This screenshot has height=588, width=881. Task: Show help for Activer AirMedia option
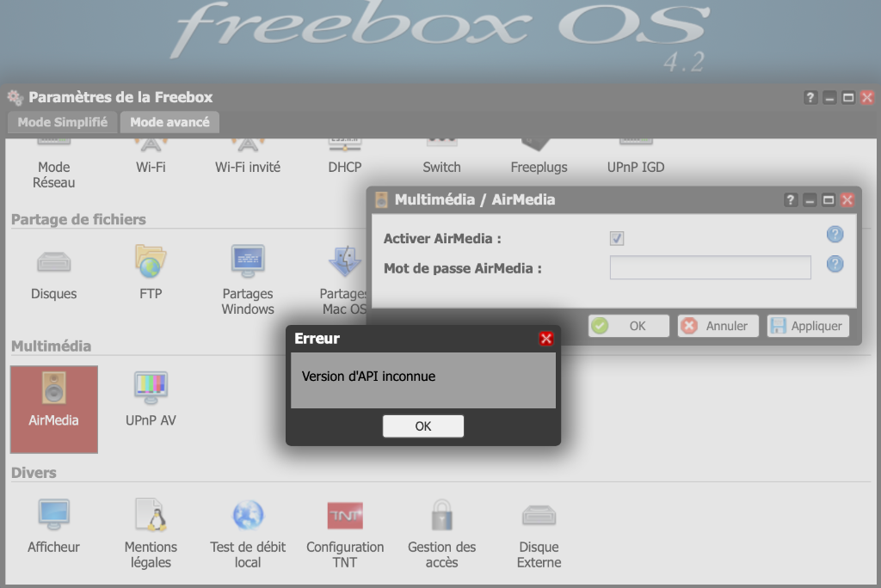click(835, 234)
